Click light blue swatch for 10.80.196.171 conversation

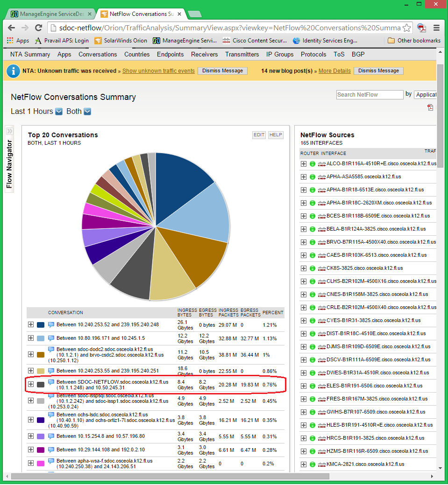click(x=41, y=339)
